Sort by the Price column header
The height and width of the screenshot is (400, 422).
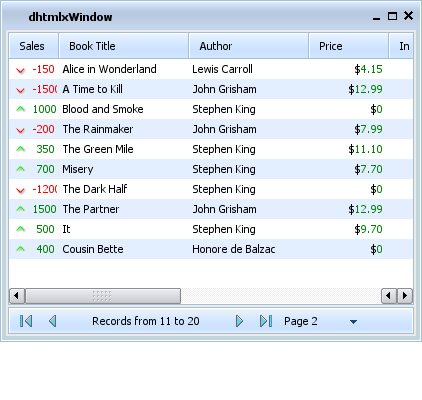click(x=349, y=46)
